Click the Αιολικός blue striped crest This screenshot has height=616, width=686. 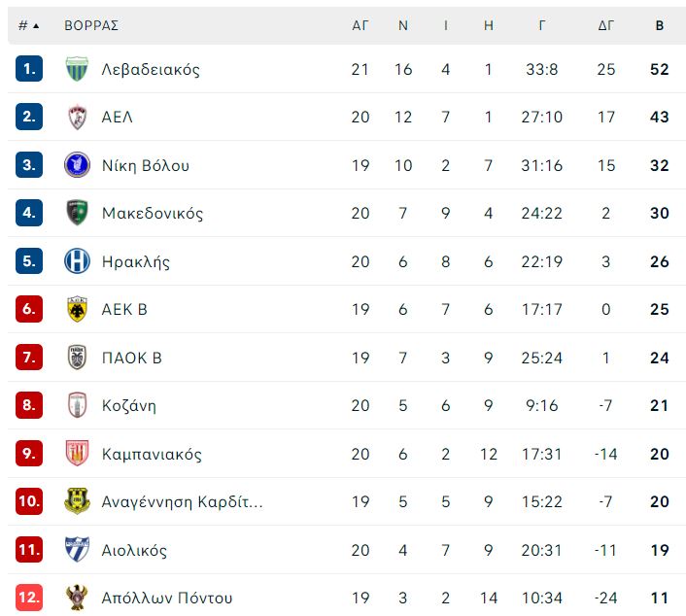pos(77,549)
